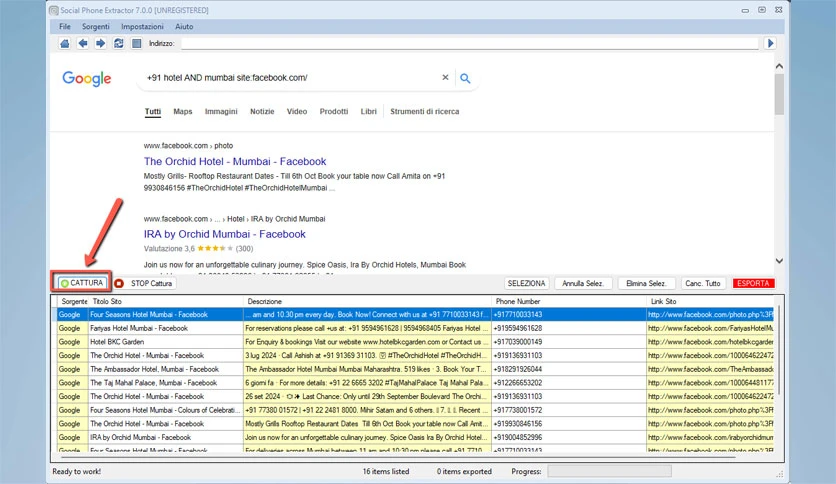The image size is (836, 484).
Task: Select Four Seasons Hotel Mumbai - Colours row
Action: (415, 410)
